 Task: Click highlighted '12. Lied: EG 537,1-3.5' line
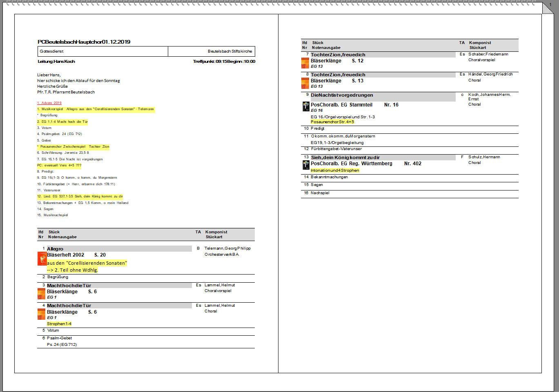point(80,196)
